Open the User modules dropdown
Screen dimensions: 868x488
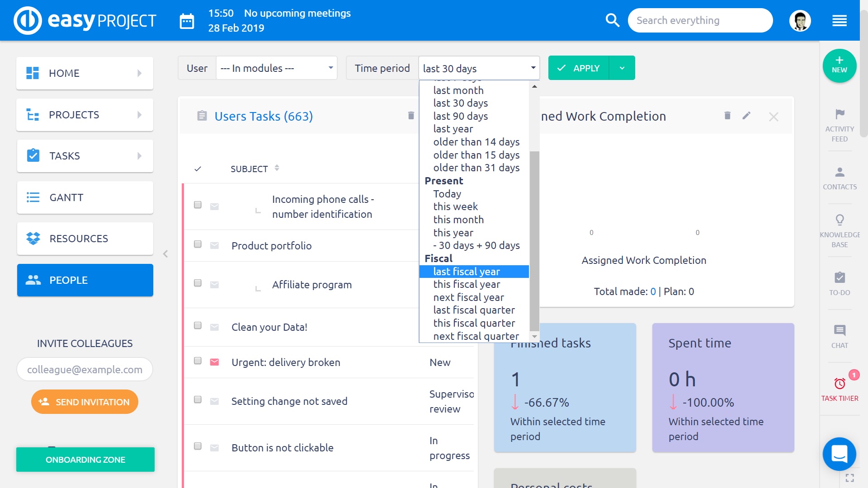[x=276, y=68]
